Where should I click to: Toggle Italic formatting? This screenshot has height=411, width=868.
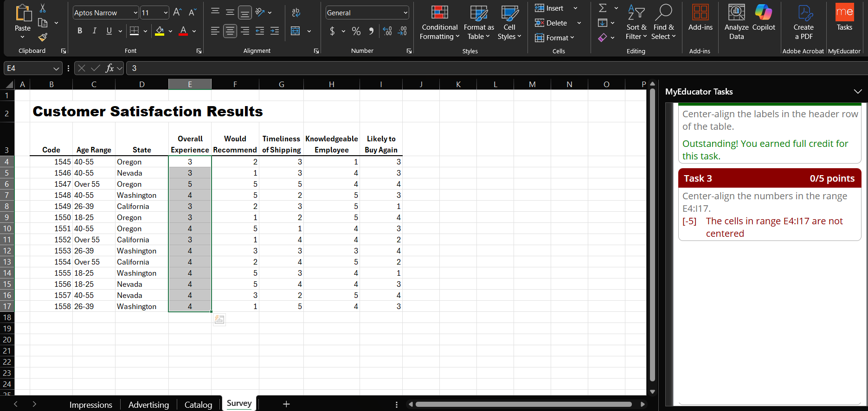[x=95, y=31]
